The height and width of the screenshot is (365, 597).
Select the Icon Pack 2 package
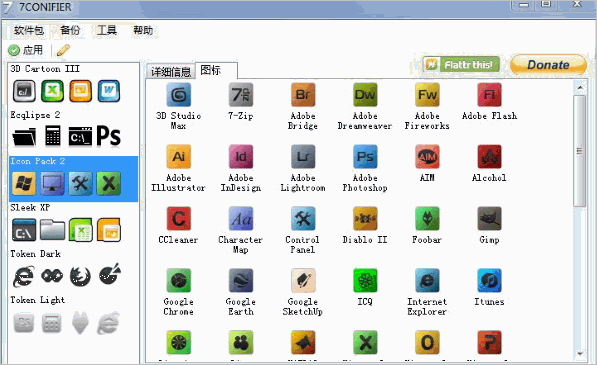pyautogui.click(x=73, y=179)
